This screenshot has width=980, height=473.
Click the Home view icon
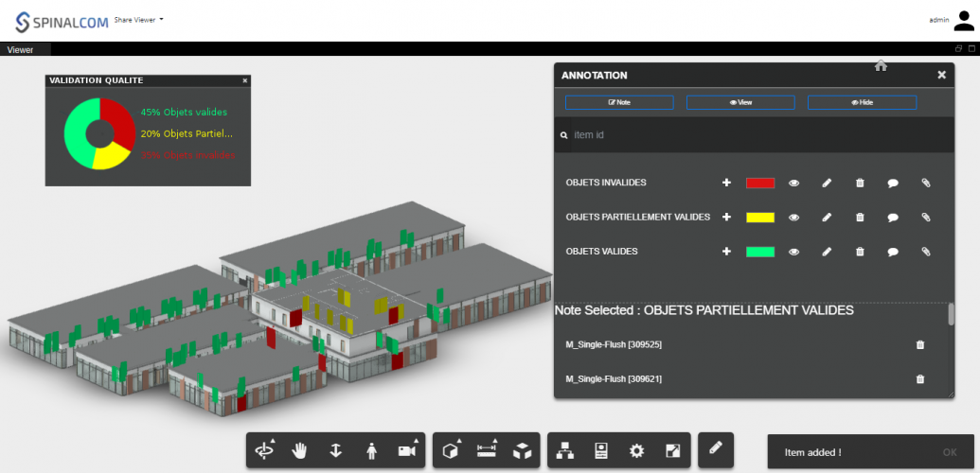tap(881, 65)
